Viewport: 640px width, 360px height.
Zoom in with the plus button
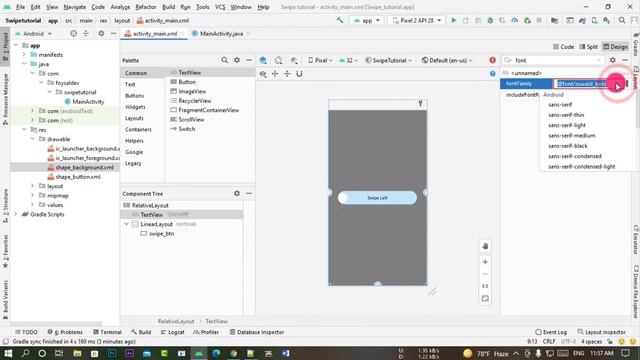[x=485, y=262]
